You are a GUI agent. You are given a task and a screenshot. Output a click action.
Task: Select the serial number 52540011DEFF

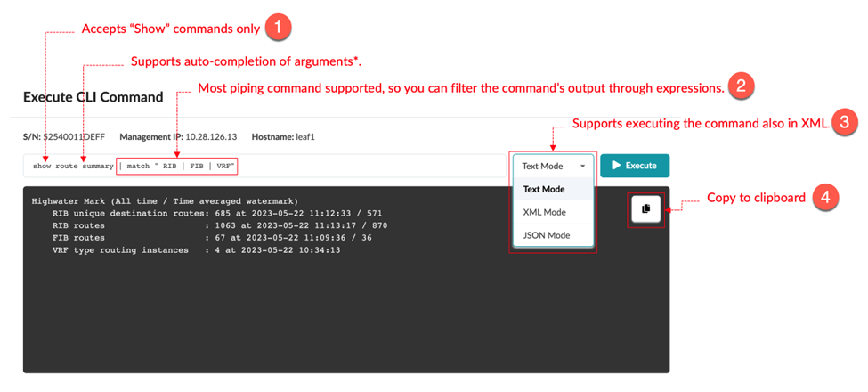[72, 136]
